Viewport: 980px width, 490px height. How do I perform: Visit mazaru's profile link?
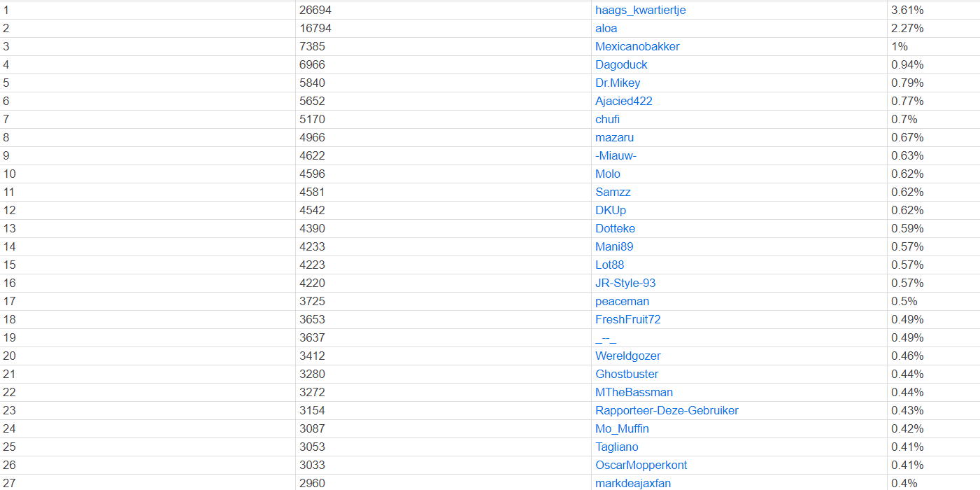pyautogui.click(x=615, y=138)
